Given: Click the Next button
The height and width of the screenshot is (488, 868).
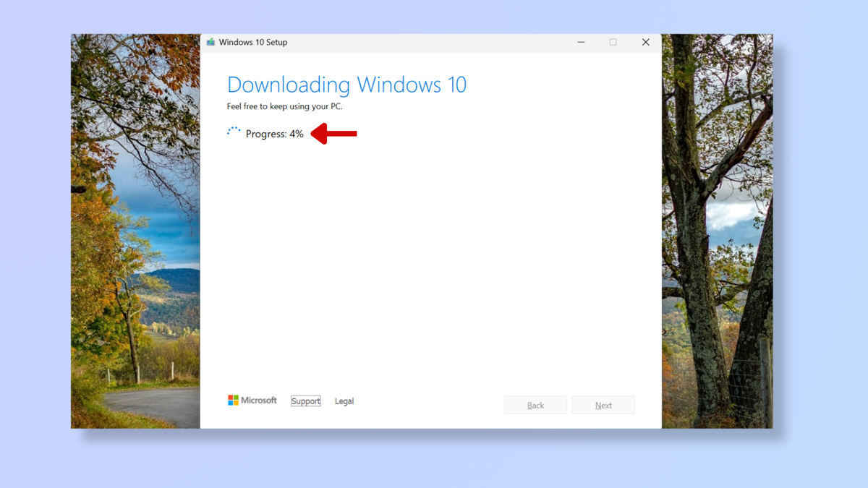Looking at the screenshot, I should point(603,405).
